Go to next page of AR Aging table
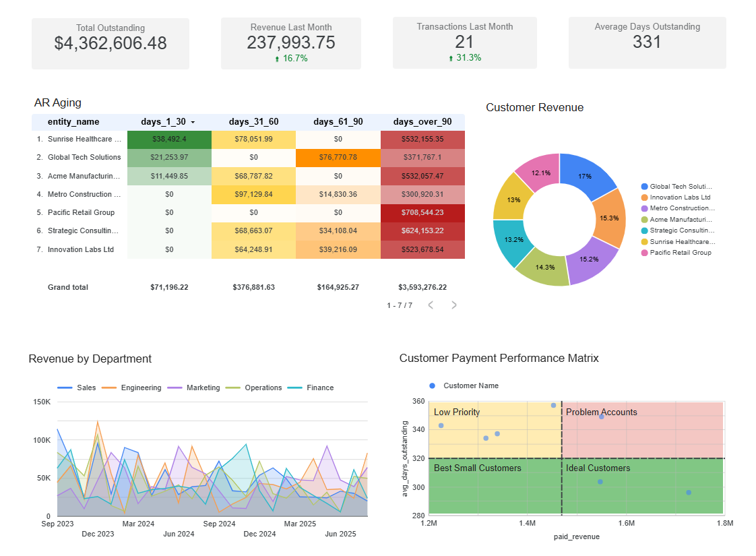The image size is (756, 556). [x=454, y=305]
